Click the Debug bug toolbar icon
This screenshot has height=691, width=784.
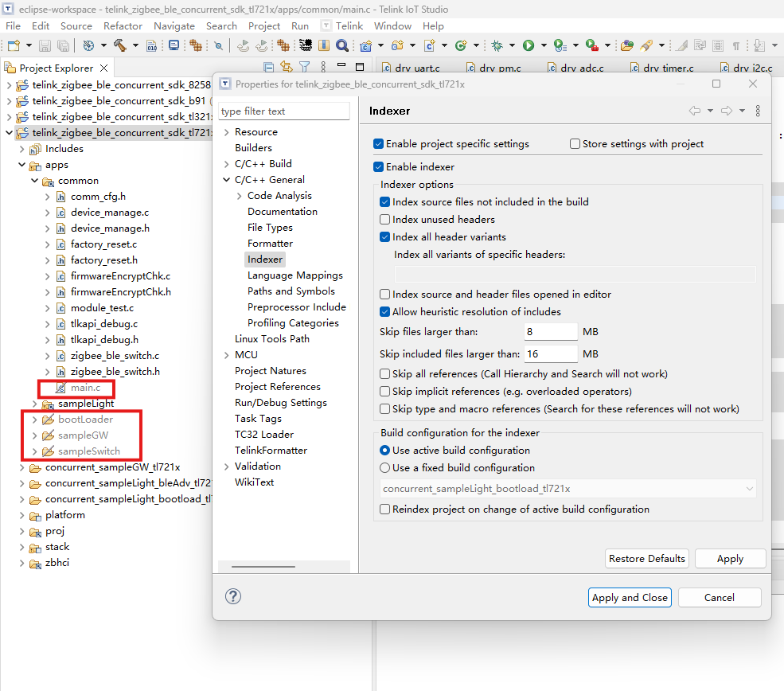click(x=497, y=45)
